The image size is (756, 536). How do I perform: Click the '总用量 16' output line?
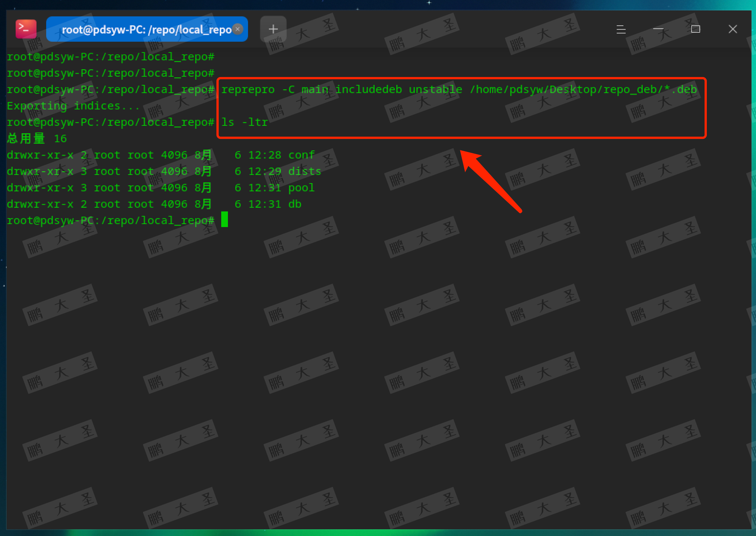pyautogui.click(x=36, y=139)
